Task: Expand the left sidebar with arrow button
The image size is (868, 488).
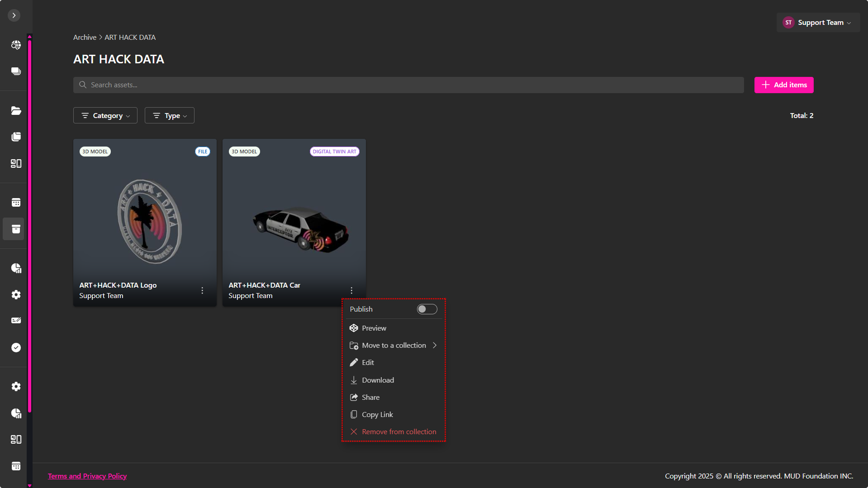Action: (x=14, y=15)
